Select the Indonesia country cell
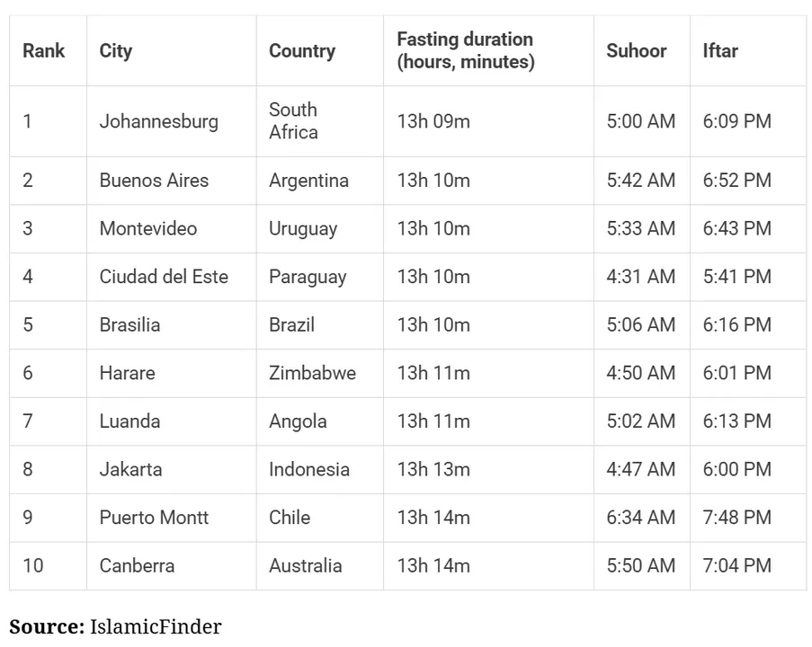 [x=309, y=469]
